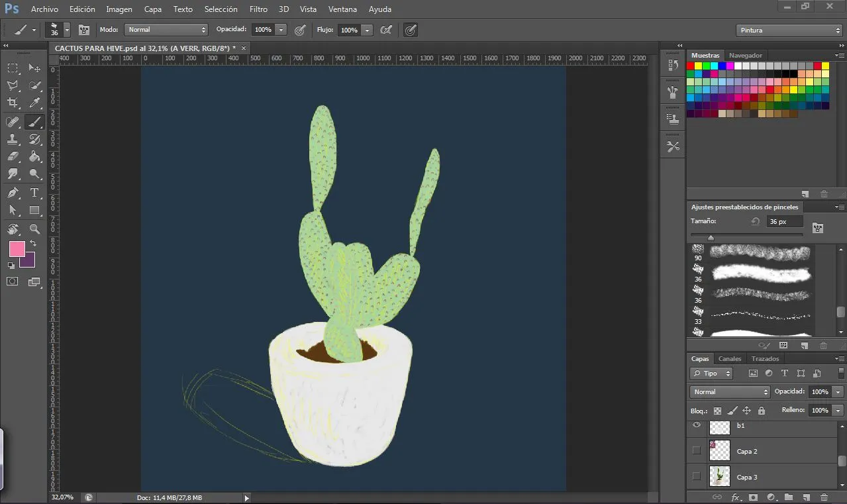Viewport: 847px width, 504px height.
Task: Open the Filtro menu
Action: coord(258,9)
